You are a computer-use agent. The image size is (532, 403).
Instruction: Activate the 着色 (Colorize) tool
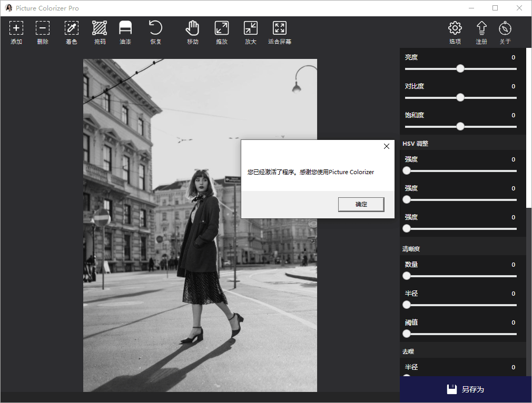[x=72, y=28]
